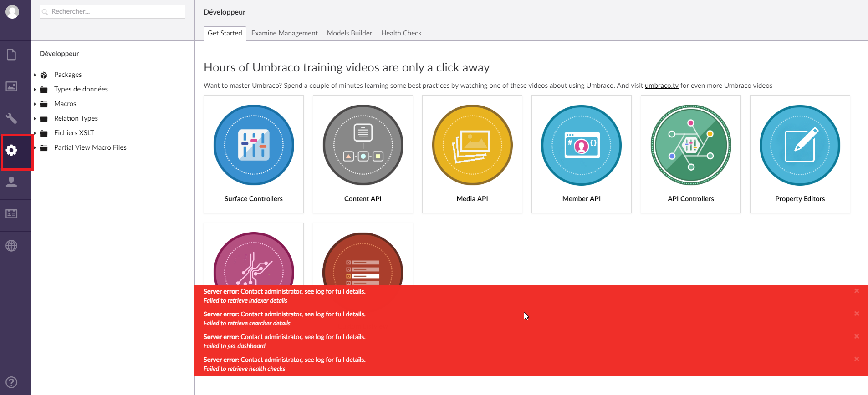868x395 pixels.
Task: Click the Property Editors label
Action: (x=800, y=199)
